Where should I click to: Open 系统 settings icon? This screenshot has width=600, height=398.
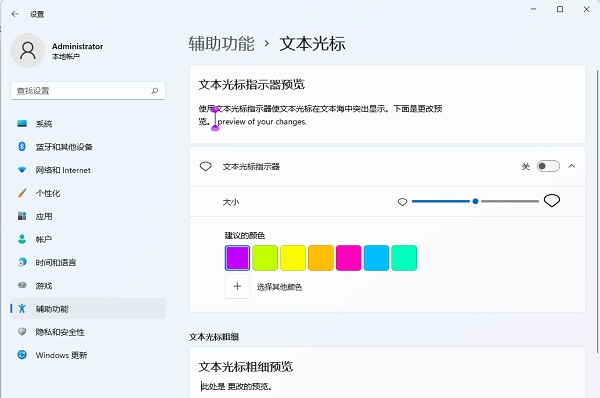[22, 123]
